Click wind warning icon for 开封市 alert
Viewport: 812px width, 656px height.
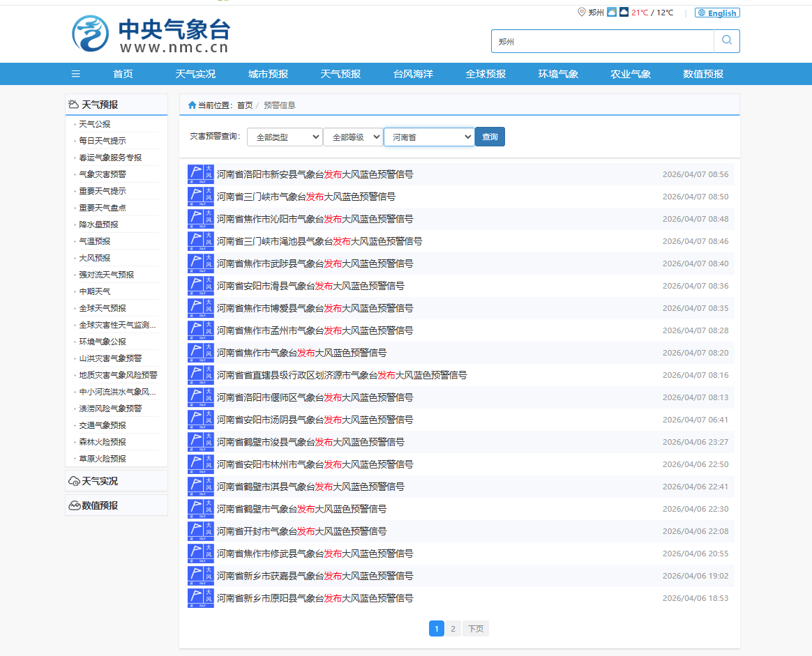click(200, 531)
